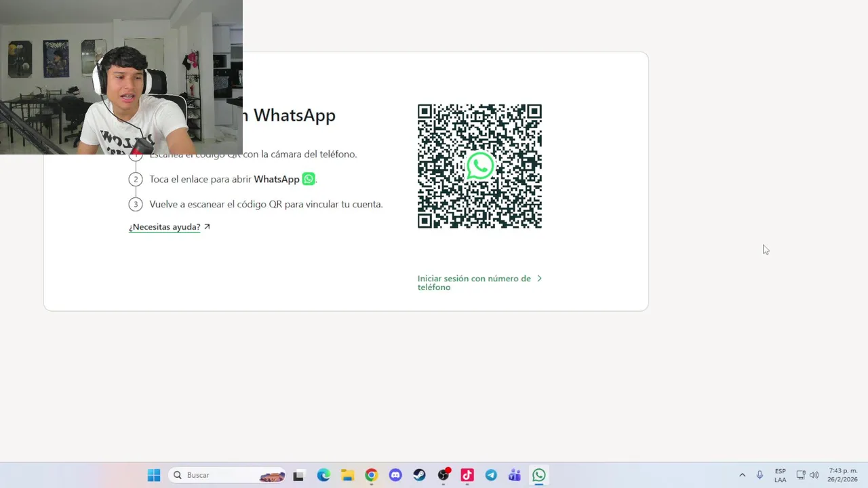Open Microsoft Teams from the taskbar
Viewport: 868px width, 488px height.
point(515,475)
